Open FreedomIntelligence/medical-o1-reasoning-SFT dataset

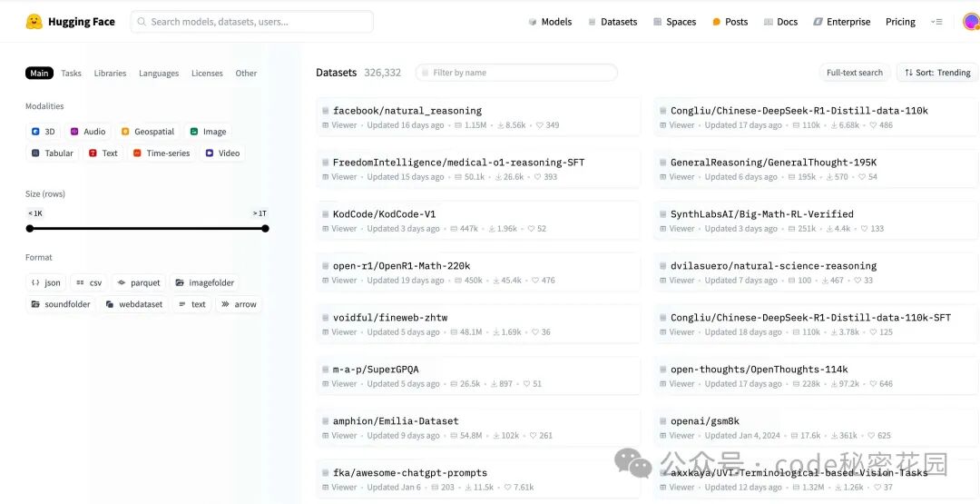[x=478, y=169]
